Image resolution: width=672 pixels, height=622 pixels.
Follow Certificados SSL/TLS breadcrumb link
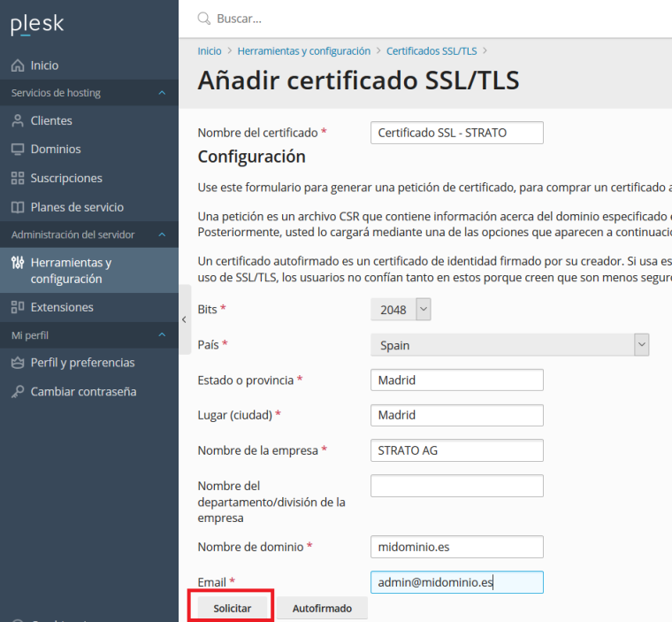tap(431, 51)
